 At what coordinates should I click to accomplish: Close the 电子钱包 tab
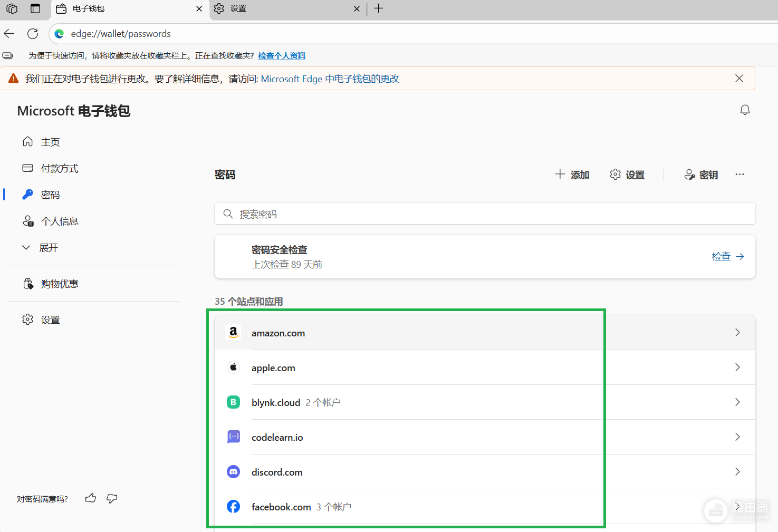199,9
